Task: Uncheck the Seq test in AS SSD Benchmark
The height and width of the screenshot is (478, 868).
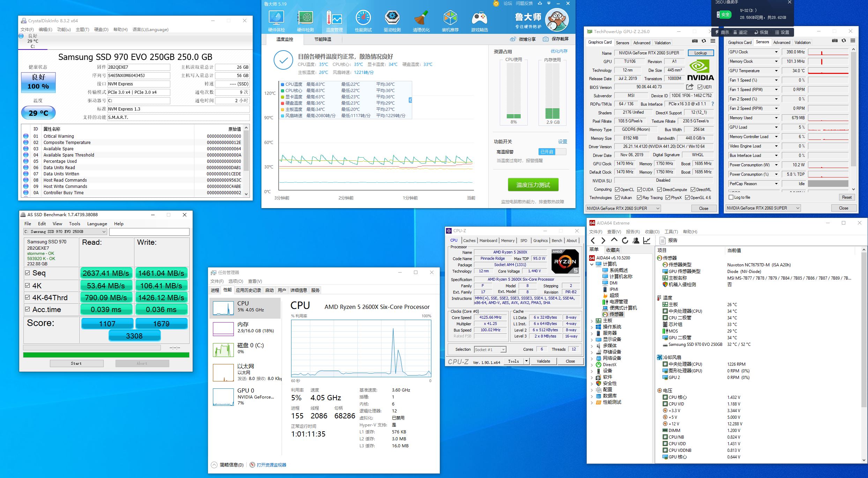Action: [27, 273]
